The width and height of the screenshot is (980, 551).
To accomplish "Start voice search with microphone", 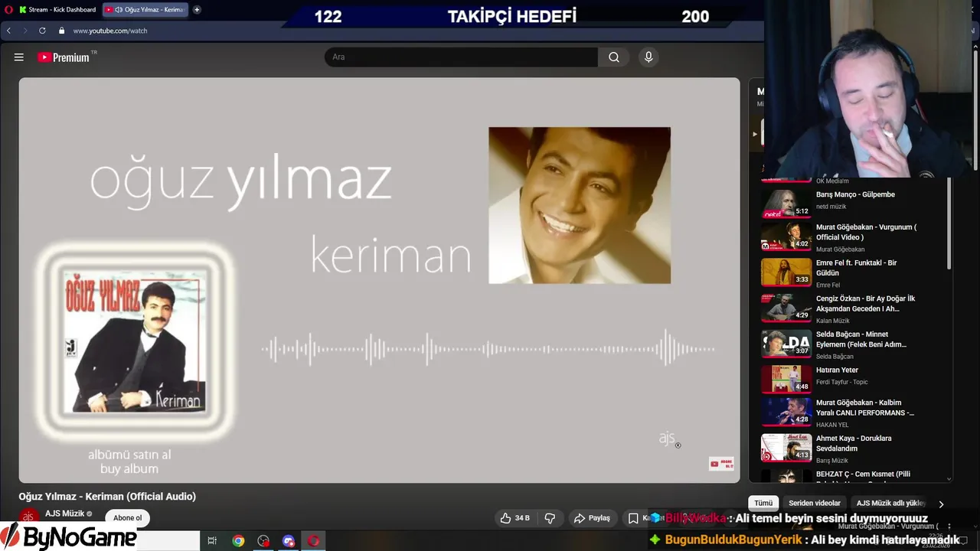I will [648, 57].
